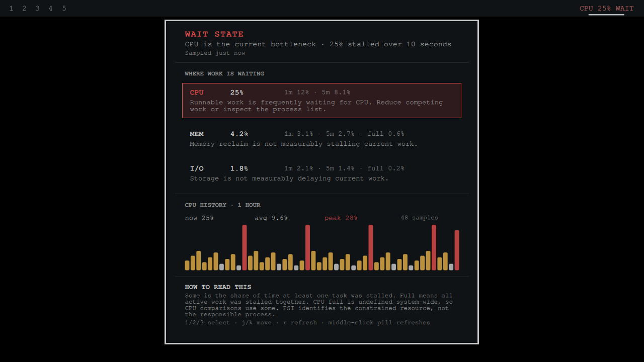
Task: Click the red 'peak 28%' history value
Action: click(341, 218)
